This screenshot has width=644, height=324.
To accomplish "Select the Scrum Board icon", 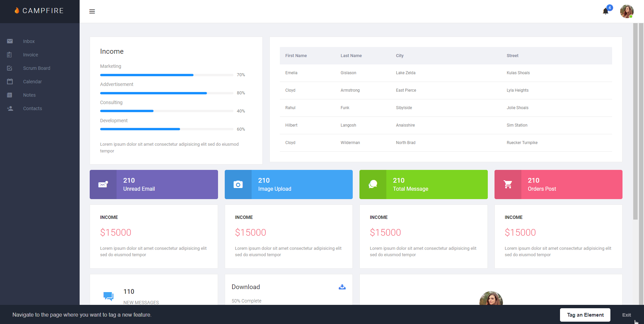I will (10, 68).
